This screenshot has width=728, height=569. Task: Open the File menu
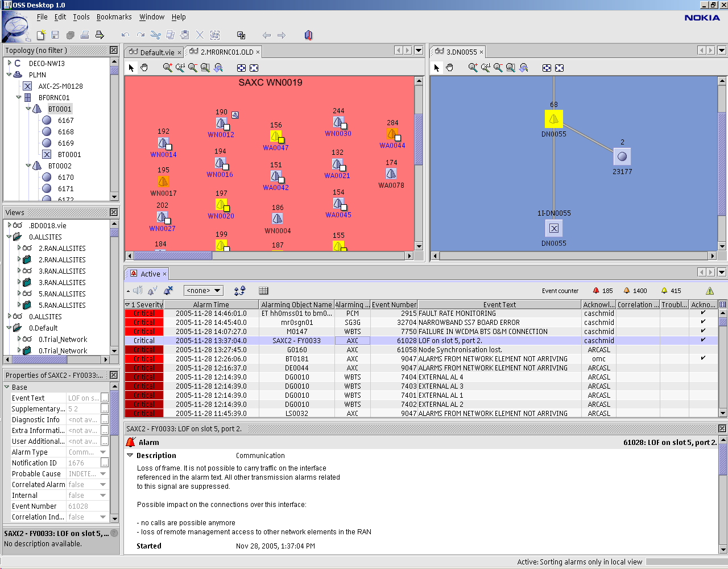click(42, 17)
